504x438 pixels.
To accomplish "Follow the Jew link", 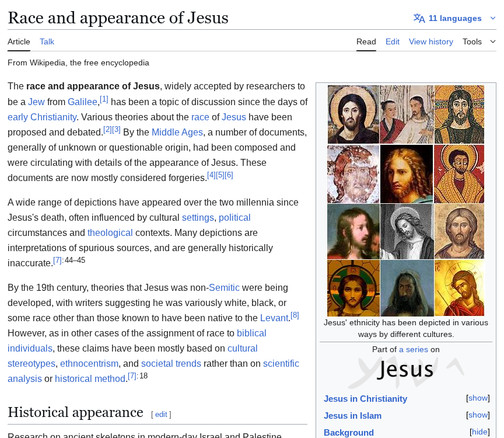I will coord(36,102).
